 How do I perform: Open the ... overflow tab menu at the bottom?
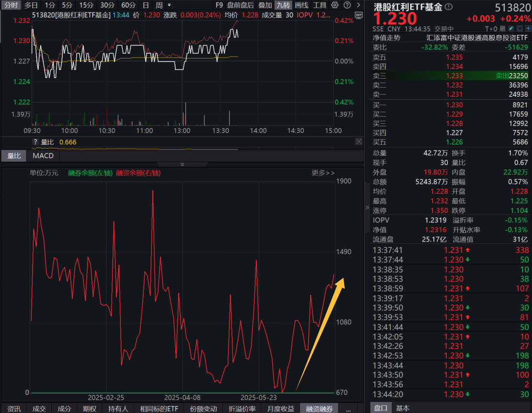[348, 409]
